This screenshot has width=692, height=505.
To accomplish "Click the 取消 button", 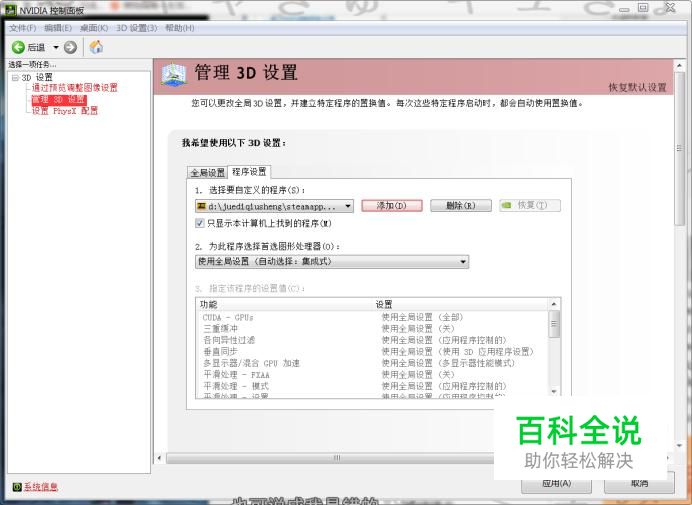I will pos(639,484).
